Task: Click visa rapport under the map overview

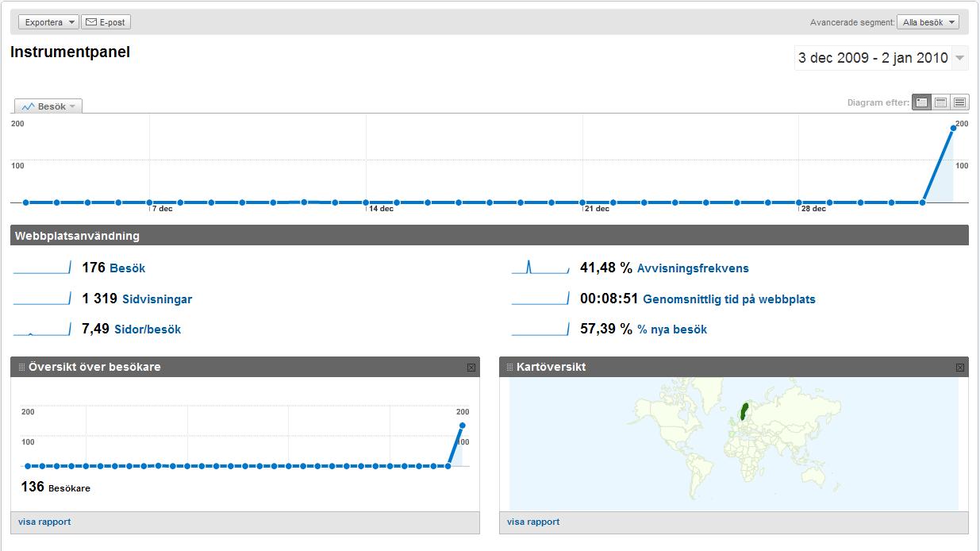Action: tap(533, 522)
